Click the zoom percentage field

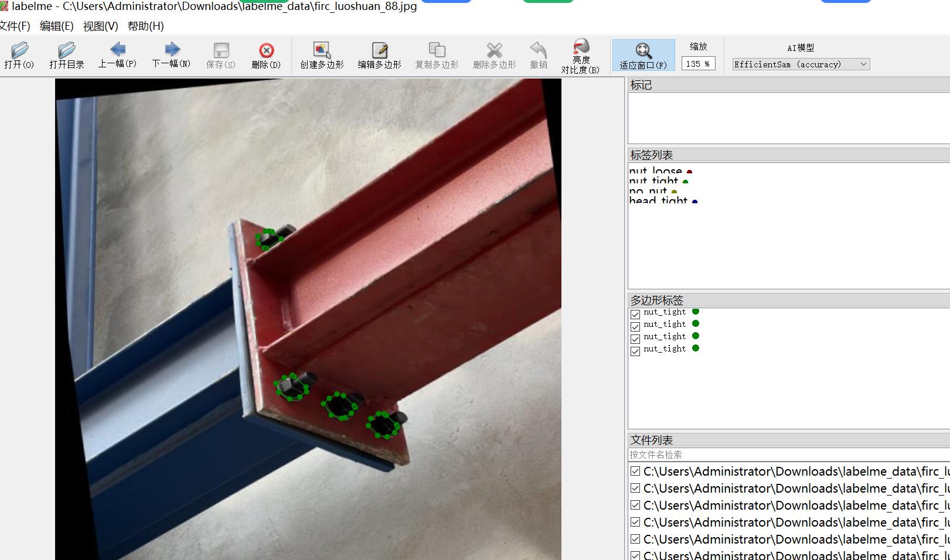[697, 64]
